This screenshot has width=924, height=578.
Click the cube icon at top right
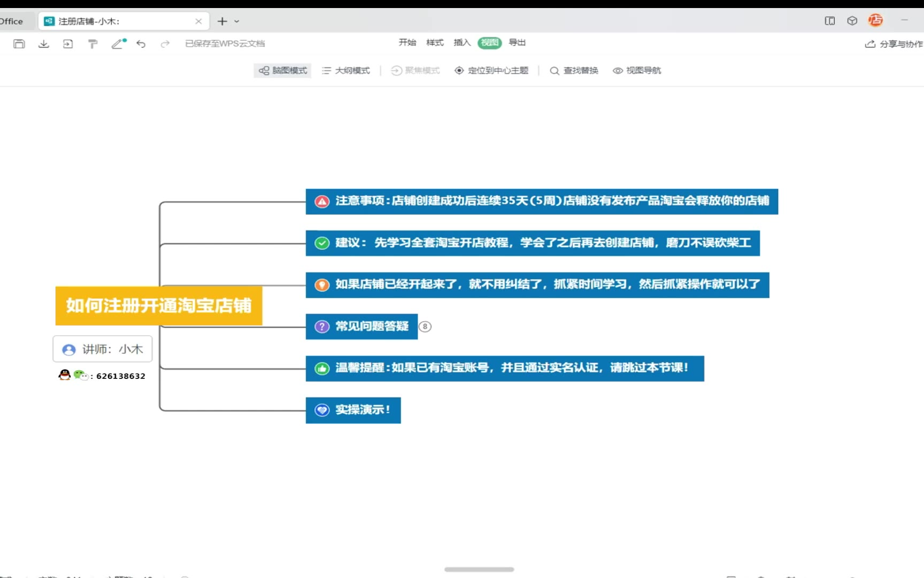tap(852, 21)
